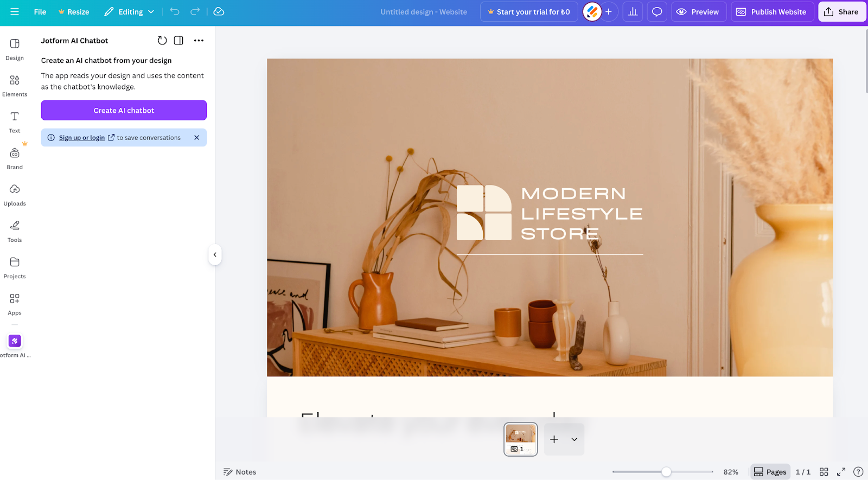The height and width of the screenshot is (480, 868).
Task: Click the info icon in notice
Action: point(51,138)
